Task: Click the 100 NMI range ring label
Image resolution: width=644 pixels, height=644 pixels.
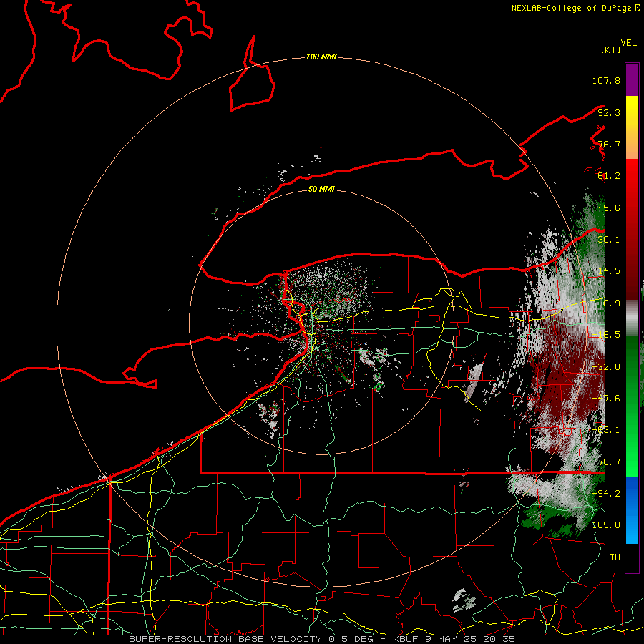Action: [x=321, y=57]
